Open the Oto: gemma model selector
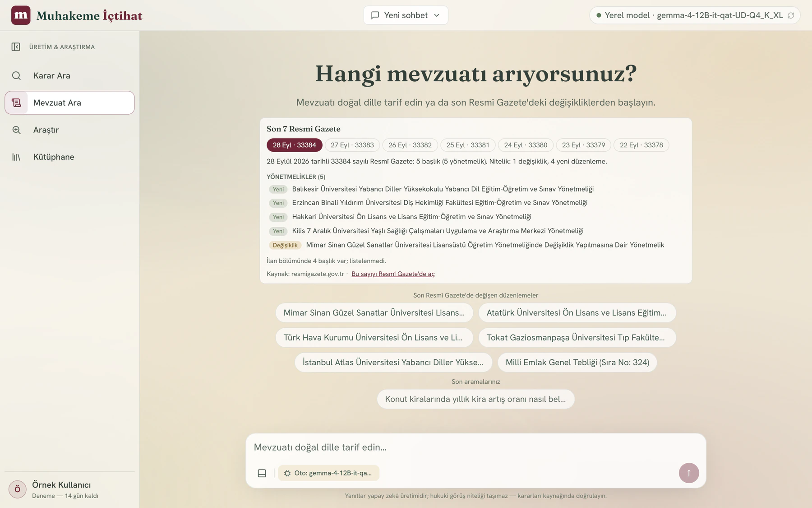This screenshot has height=508, width=812. pos(328,473)
